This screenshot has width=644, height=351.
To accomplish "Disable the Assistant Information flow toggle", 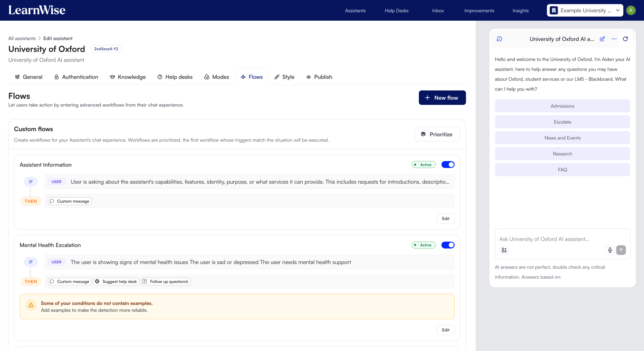I will (x=448, y=165).
